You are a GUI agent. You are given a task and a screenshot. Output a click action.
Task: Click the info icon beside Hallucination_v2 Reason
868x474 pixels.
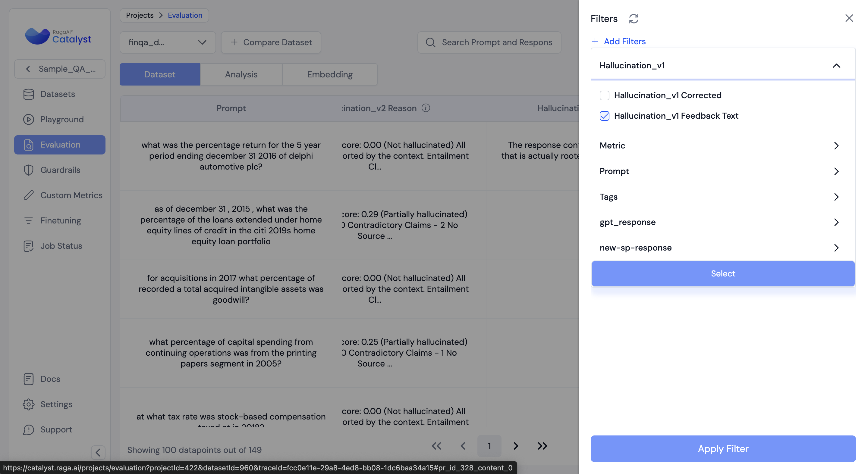tap(426, 108)
